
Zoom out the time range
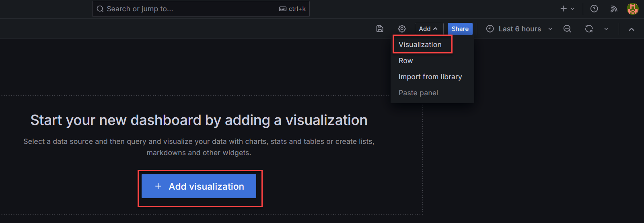[567, 29]
